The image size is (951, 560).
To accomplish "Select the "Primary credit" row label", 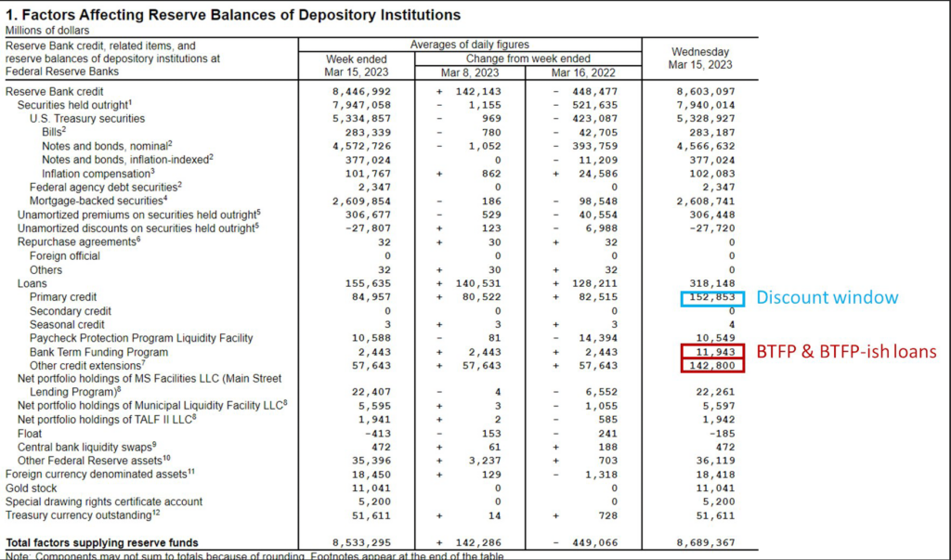I will (x=65, y=298).
